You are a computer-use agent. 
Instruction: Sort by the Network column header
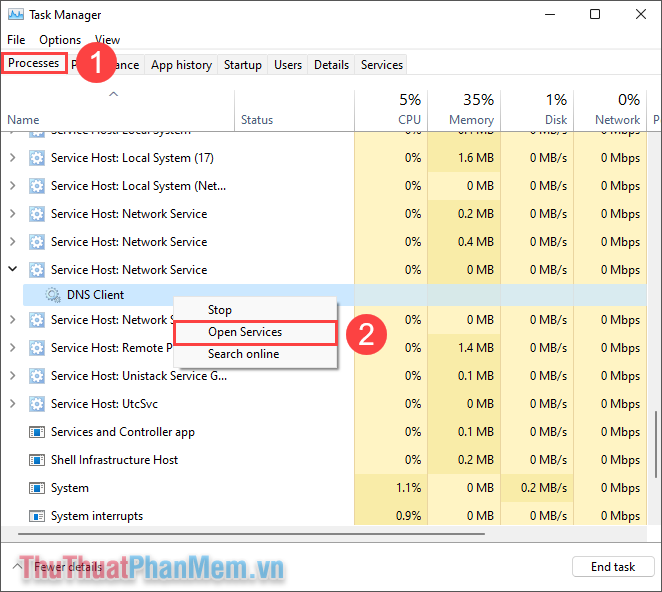tap(610, 111)
